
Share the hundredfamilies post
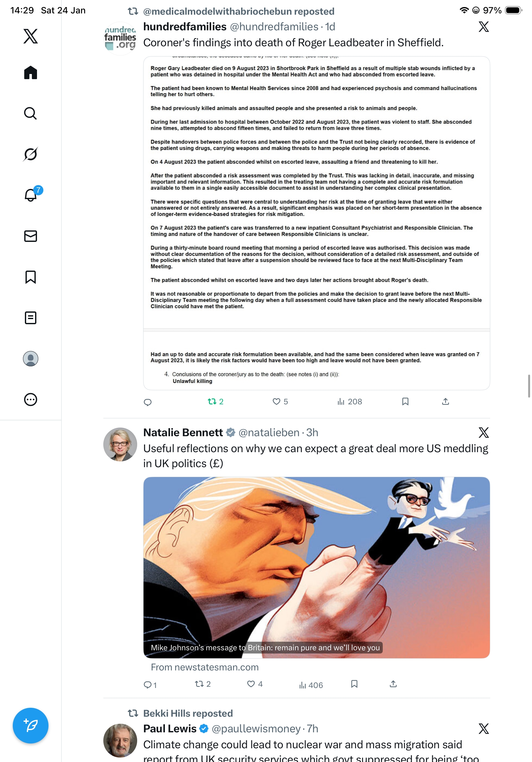pos(446,401)
